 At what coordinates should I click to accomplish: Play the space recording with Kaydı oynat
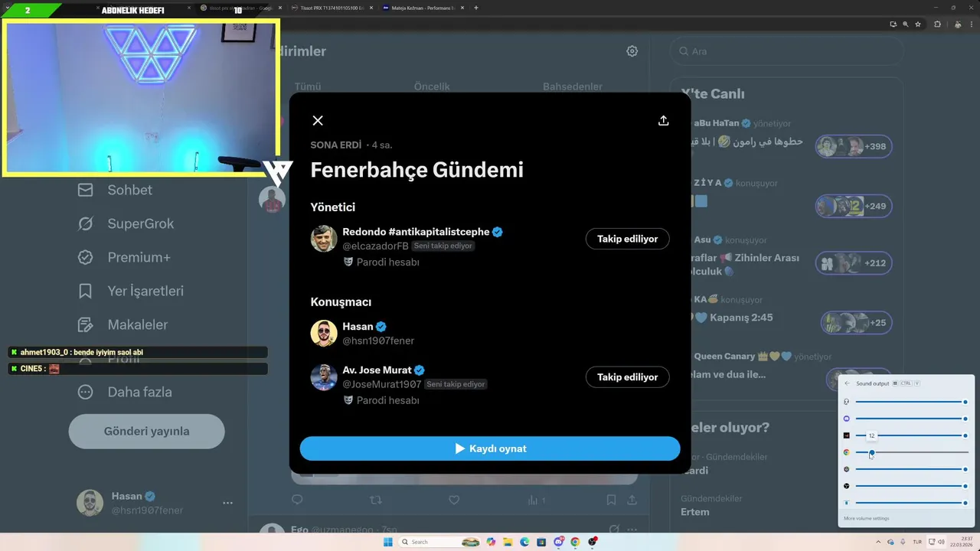coord(490,448)
